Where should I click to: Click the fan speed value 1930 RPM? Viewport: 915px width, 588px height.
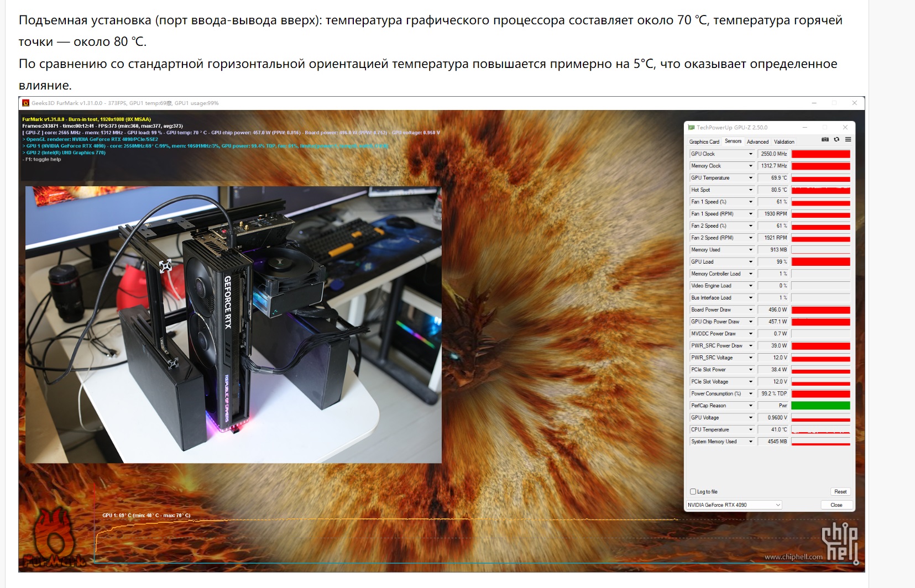pyautogui.click(x=773, y=214)
